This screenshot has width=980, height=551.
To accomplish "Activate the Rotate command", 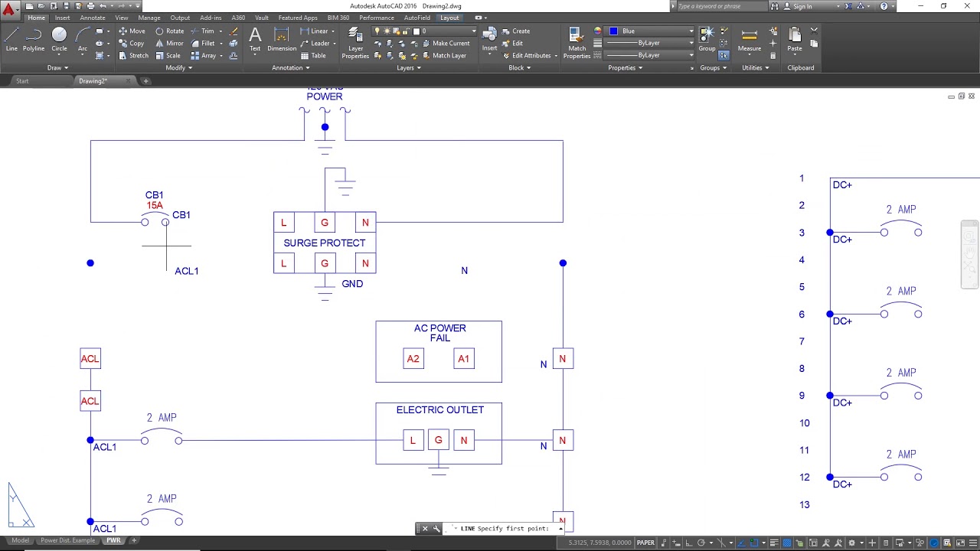I will point(170,31).
